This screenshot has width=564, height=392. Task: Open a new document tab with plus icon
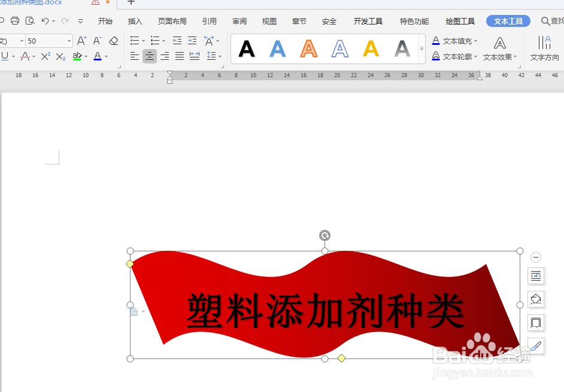(x=131, y=2)
